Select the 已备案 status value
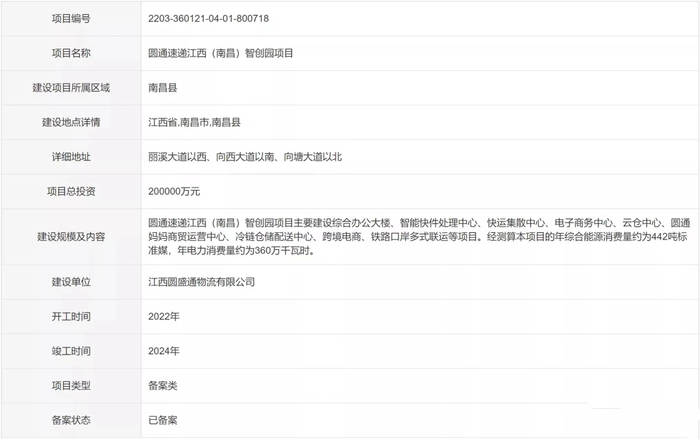Screen dimensions: 700x440 pos(162,420)
